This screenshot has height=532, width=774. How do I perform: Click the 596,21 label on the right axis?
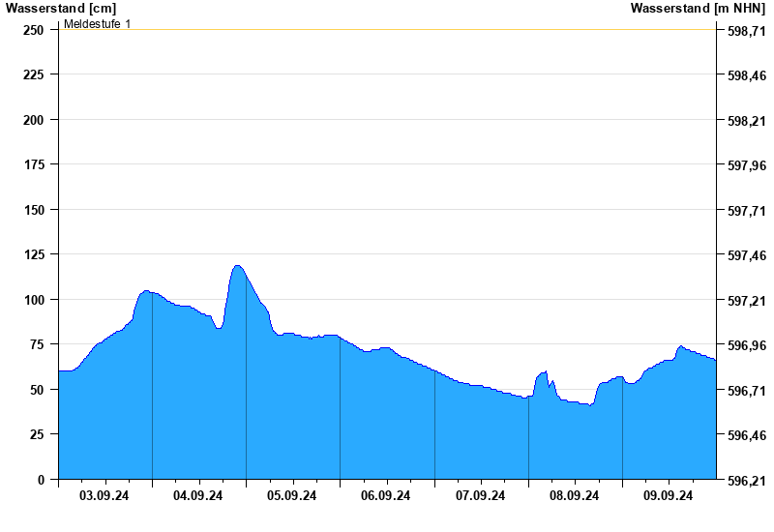(x=746, y=481)
